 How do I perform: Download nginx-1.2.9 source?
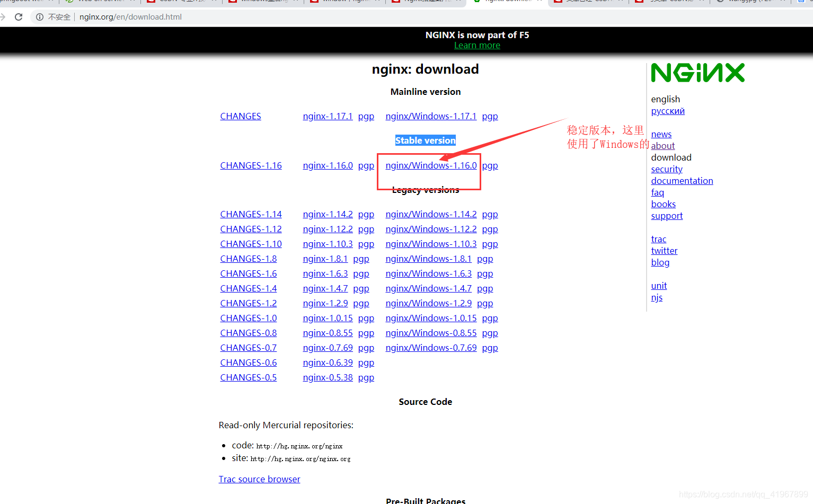coord(325,303)
